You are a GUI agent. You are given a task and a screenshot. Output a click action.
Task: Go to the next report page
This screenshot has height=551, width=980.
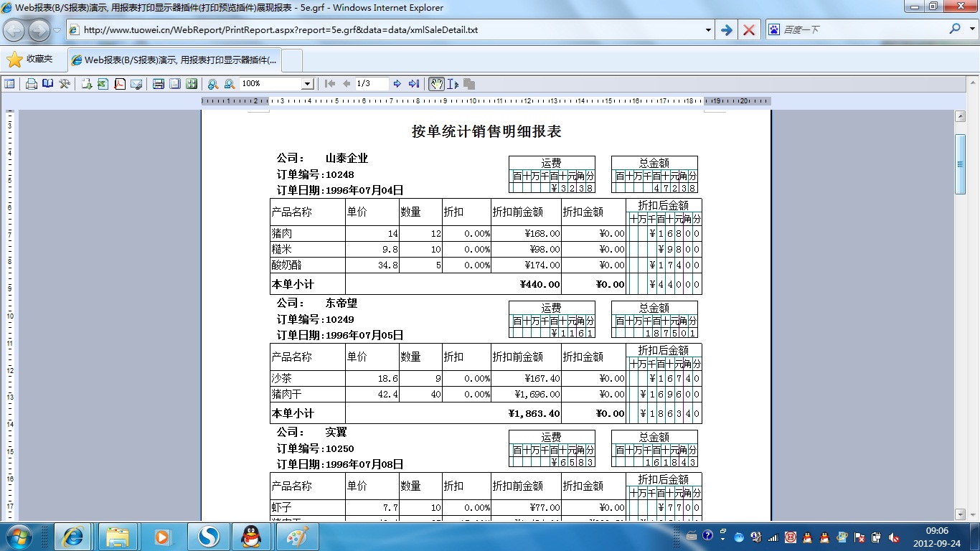click(397, 84)
